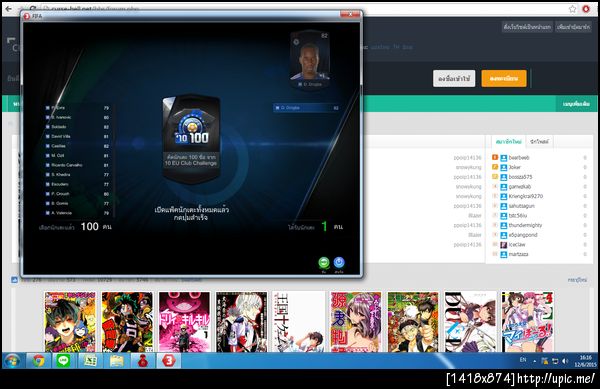This screenshot has height=389, width=600.
Task: Open Excel from the taskbar
Action: point(90,361)
